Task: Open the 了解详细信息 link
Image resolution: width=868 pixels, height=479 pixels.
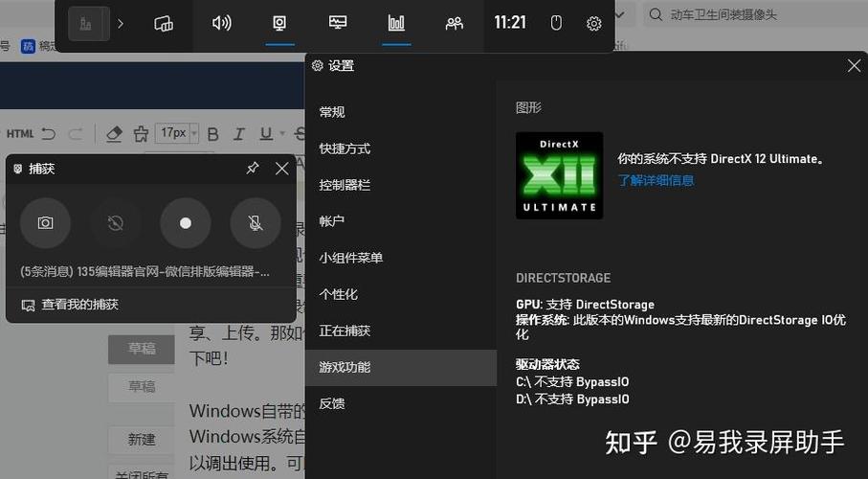Action: pyautogui.click(x=656, y=180)
